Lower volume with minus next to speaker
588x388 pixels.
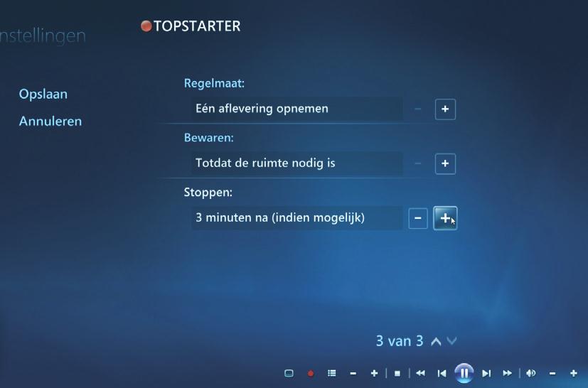coord(552,373)
